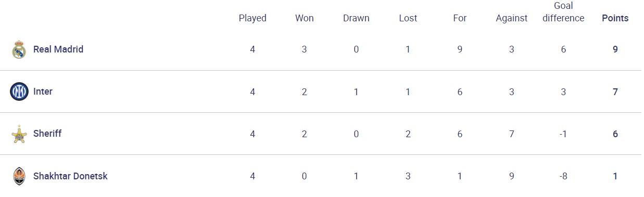
Task: Click the Goal difference column header
Action: (x=563, y=12)
